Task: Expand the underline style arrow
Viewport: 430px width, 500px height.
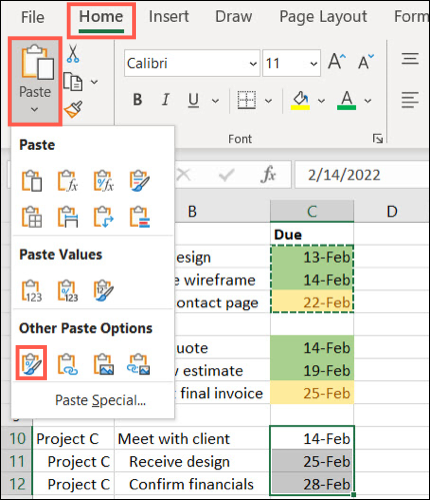Action: click(x=215, y=100)
